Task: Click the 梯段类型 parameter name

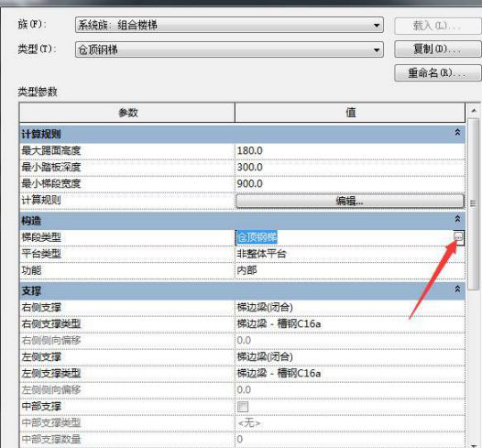Action: [x=41, y=237]
